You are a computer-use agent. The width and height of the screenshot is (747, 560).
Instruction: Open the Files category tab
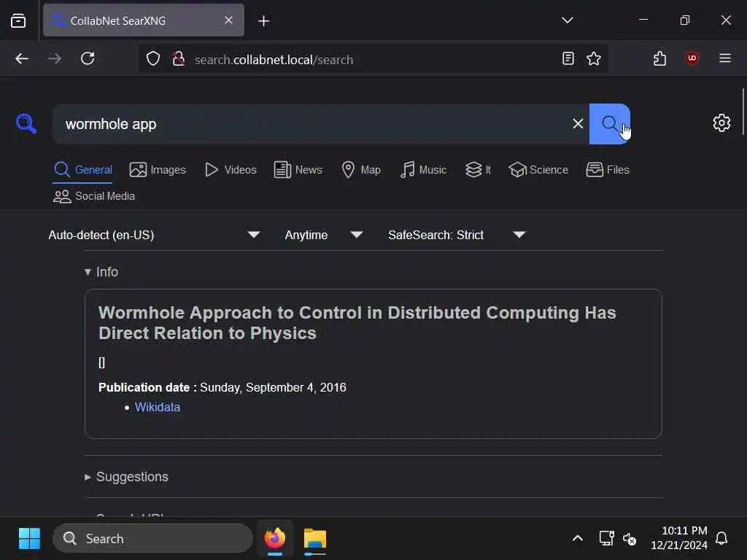pos(608,170)
